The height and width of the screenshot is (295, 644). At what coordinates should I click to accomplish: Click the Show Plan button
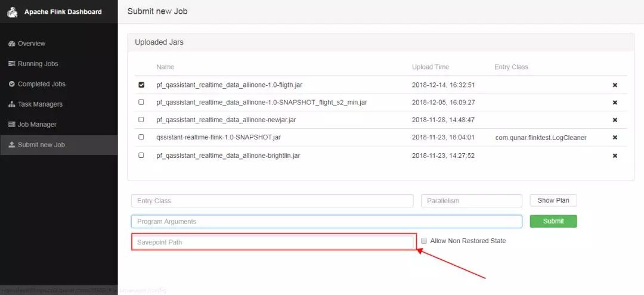[x=553, y=200]
